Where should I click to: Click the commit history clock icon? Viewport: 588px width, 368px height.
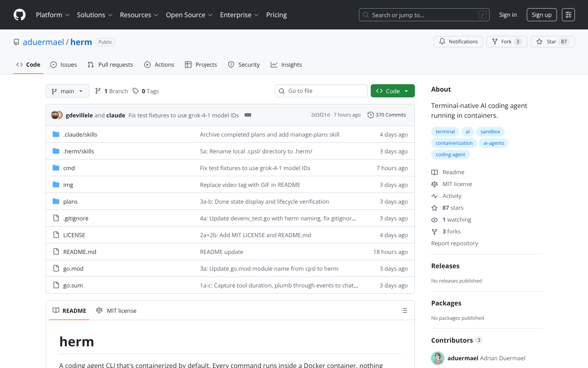[370, 115]
